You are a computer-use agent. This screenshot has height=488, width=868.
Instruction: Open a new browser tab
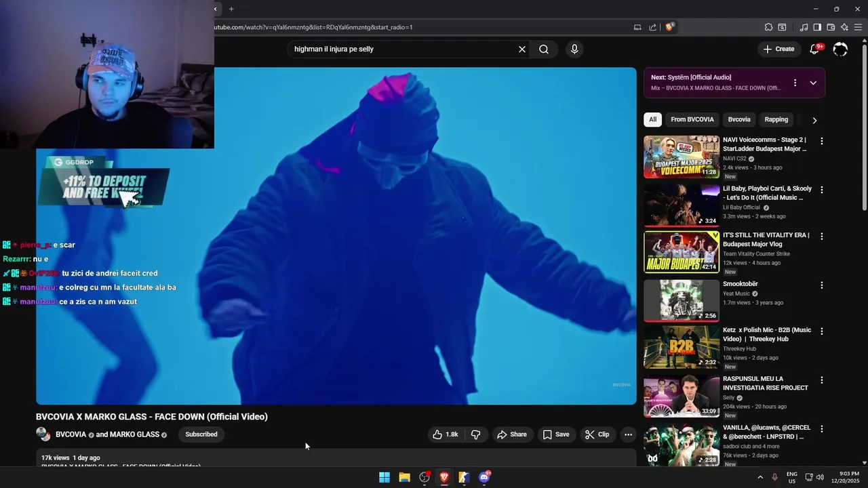(231, 9)
